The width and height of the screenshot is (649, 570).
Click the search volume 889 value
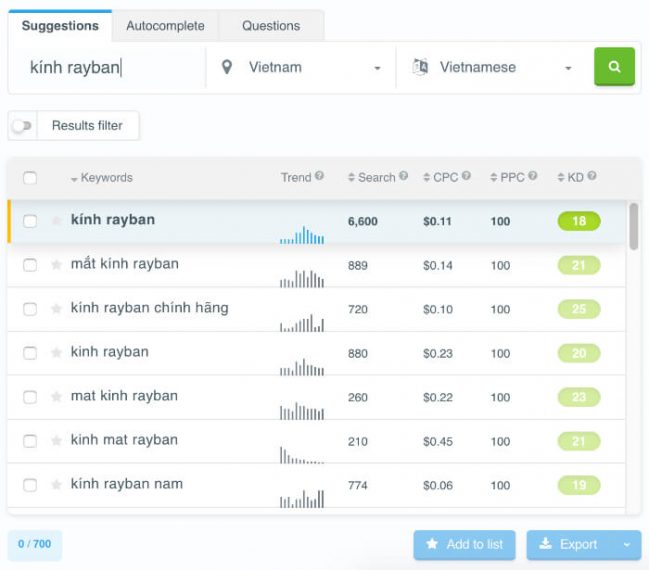pyautogui.click(x=358, y=265)
